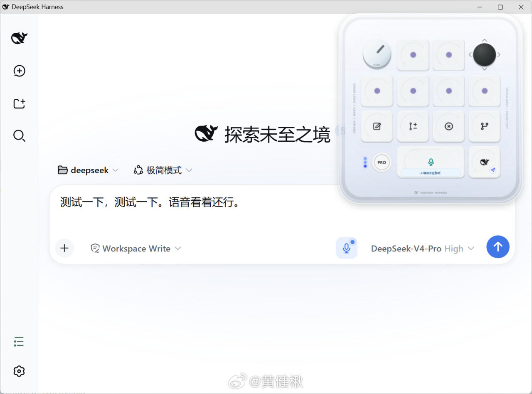Open the Workspace Write permission dropdown
The image size is (532, 394).
click(x=136, y=249)
